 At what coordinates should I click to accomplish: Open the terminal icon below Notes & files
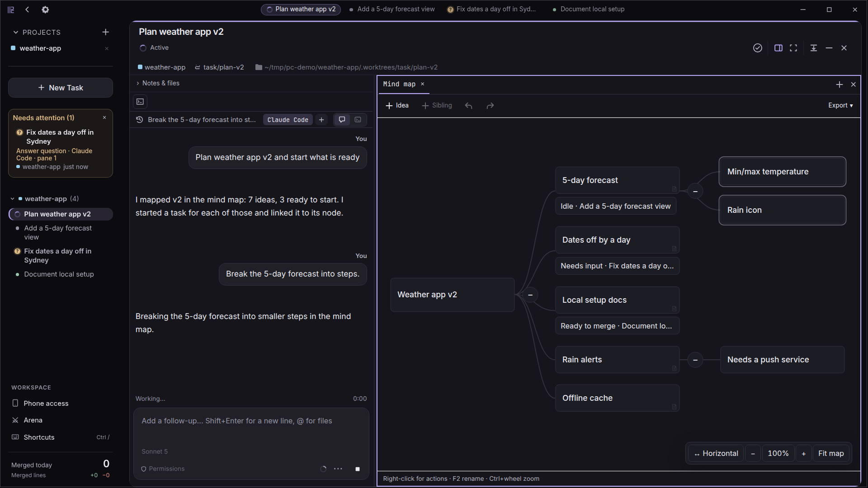[140, 102]
